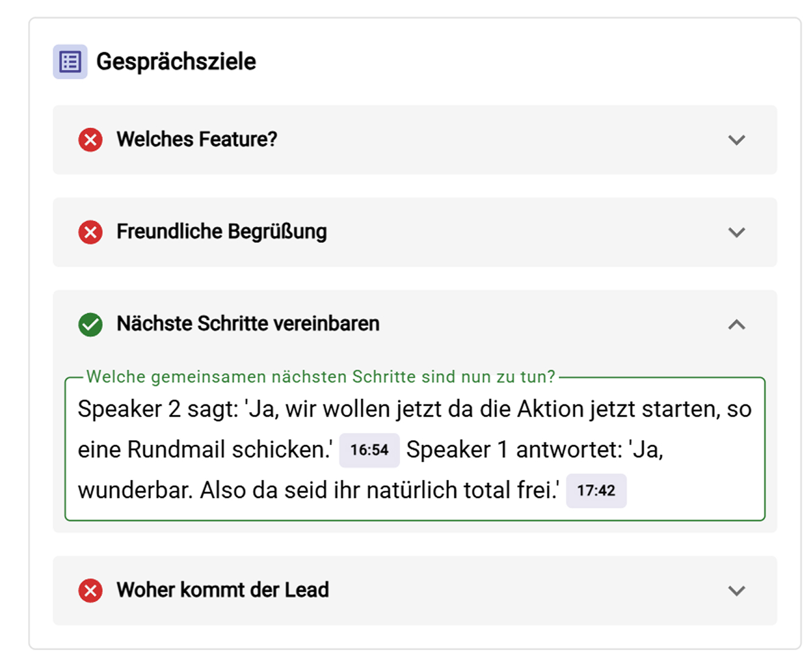Screen dimensions: 812x658
Task: Expand the Welches Feature? chevron
Action: pos(737,140)
